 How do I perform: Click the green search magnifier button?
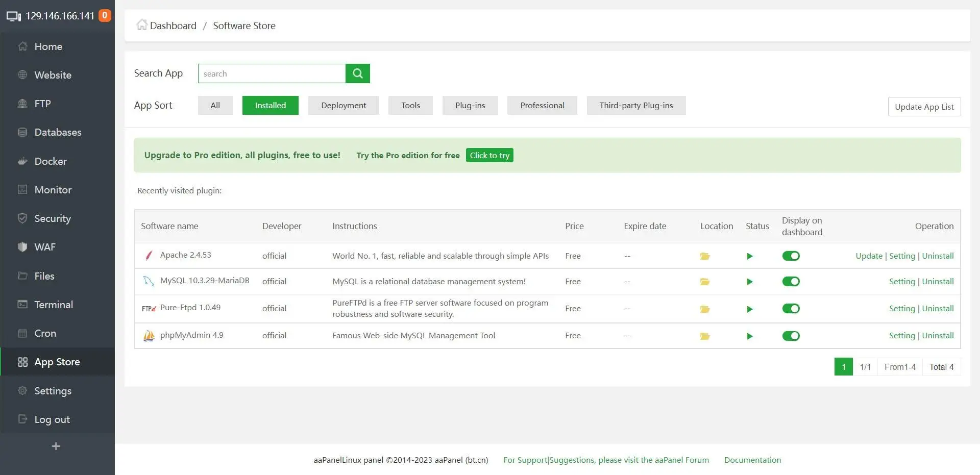(x=358, y=73)
